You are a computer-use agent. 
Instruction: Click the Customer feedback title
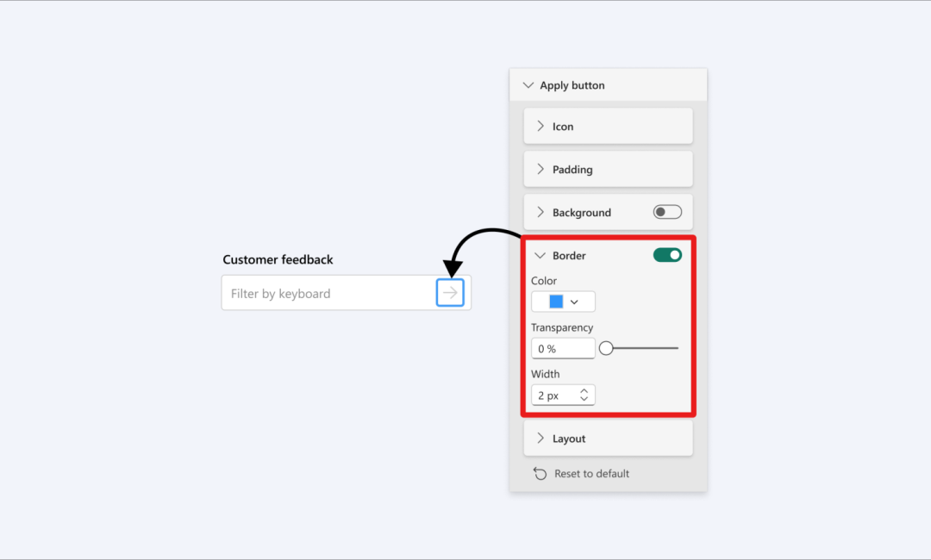(278, 260)
